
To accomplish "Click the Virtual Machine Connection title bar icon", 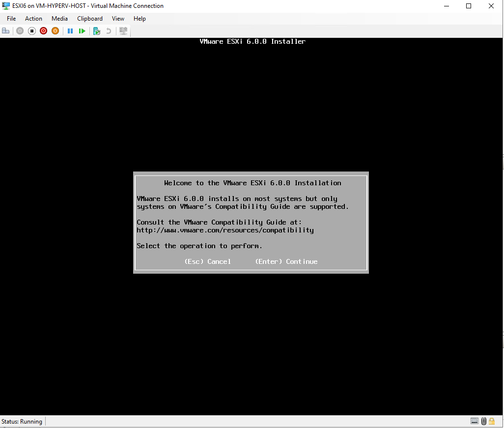I will pyautogui.click(x=6, y=6).
